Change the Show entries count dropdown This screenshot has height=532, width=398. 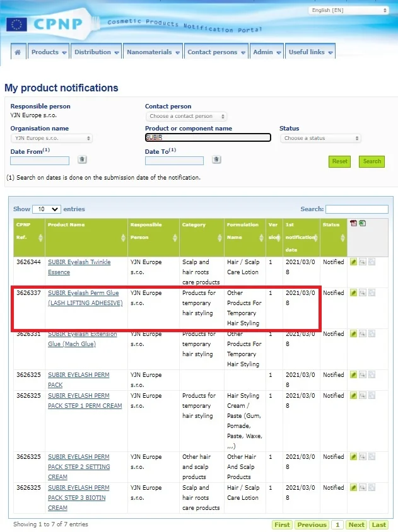point(47,209)
